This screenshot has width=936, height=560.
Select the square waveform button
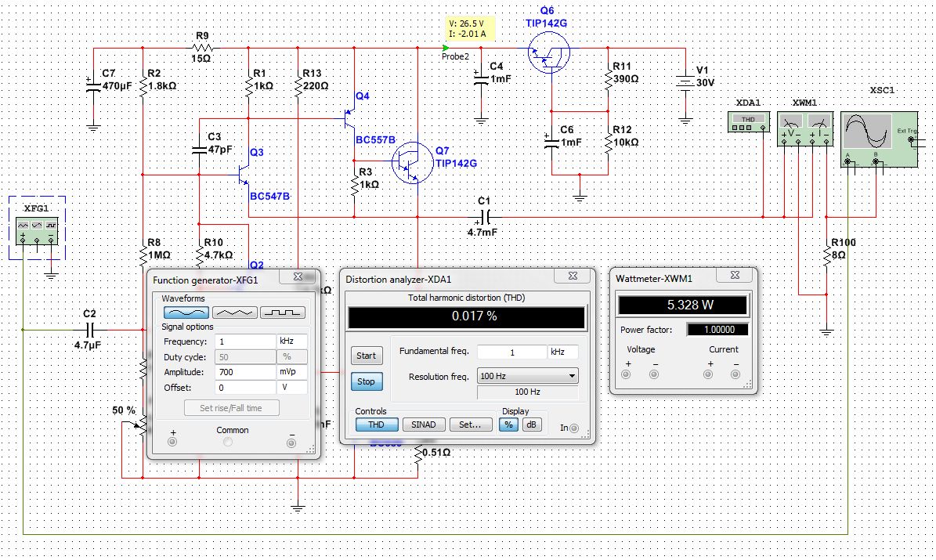[283, 313]
